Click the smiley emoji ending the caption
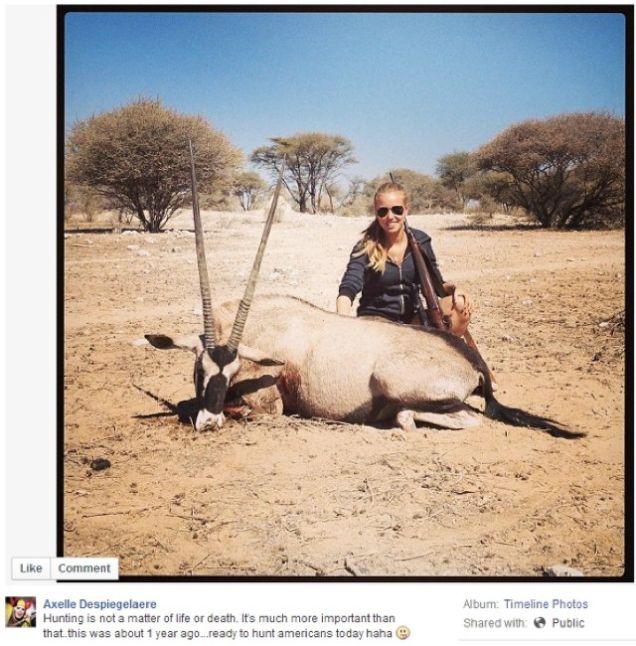Screen dimensions: 636x646 click(403, 632)
